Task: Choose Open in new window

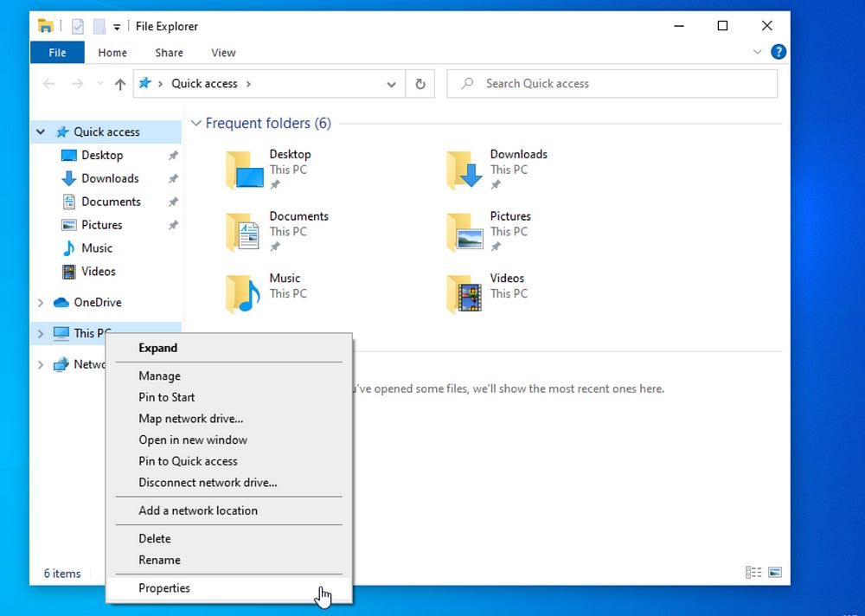Action: coord(229,440)
